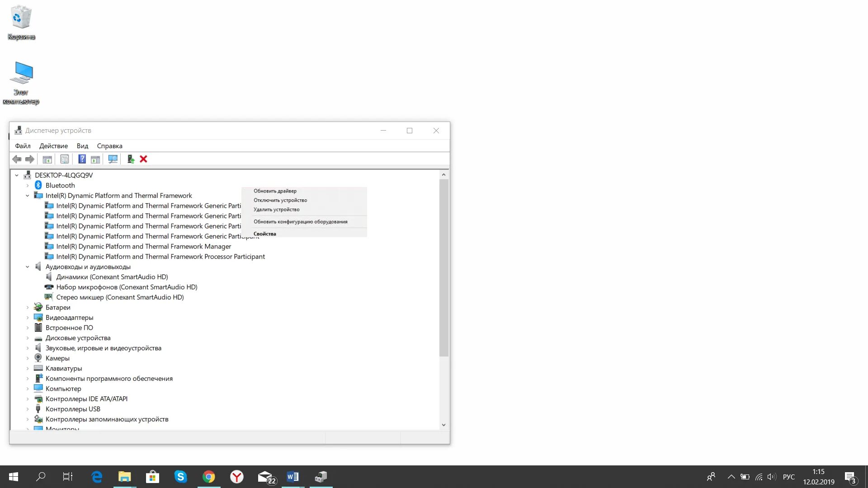Expand the Видеоадаптеры category
868x488 pixels.
[28, 318]
